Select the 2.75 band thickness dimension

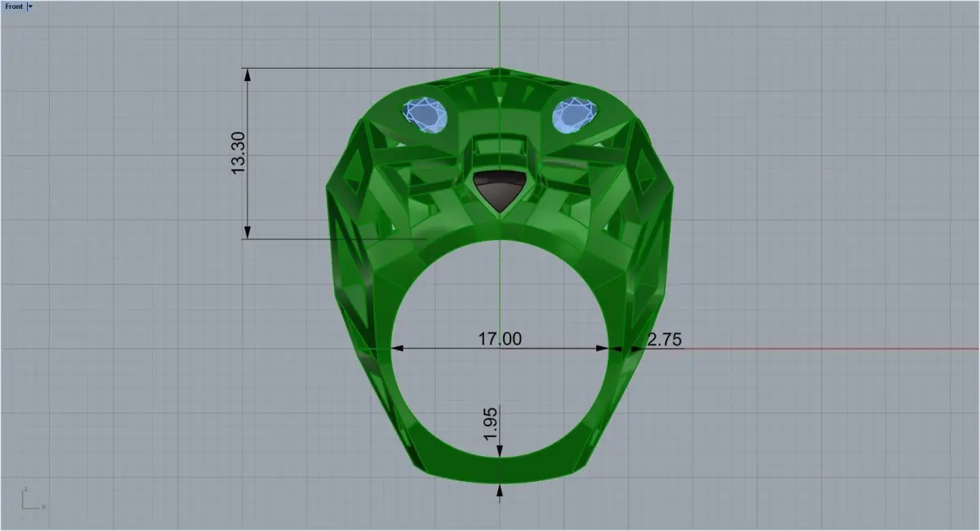point(665,340)
